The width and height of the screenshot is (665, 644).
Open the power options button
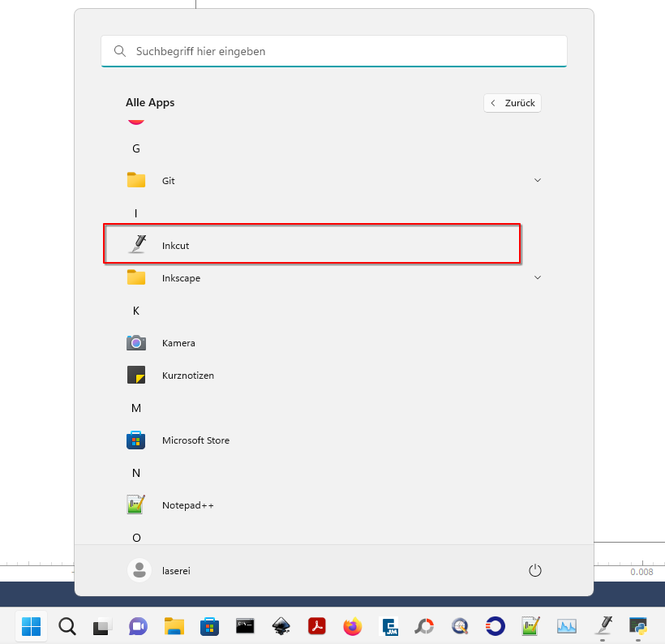(534, 570)
